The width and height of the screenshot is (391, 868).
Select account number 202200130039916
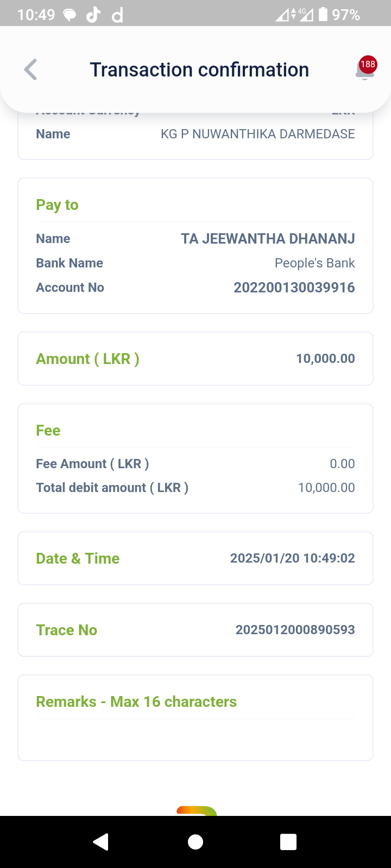[x=294, y=288]
